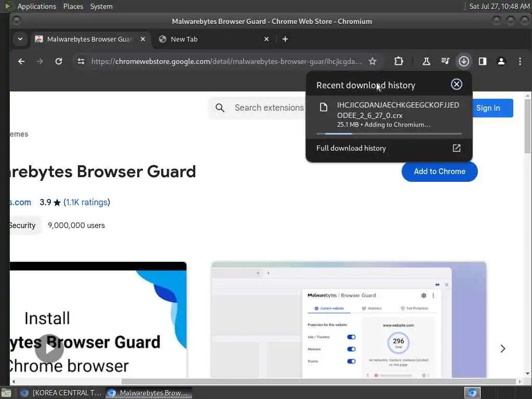Image resolution: width=532 pixels, height=399 pixels.
Task: Go back using the browser back arrow
Action: point(21,61)
